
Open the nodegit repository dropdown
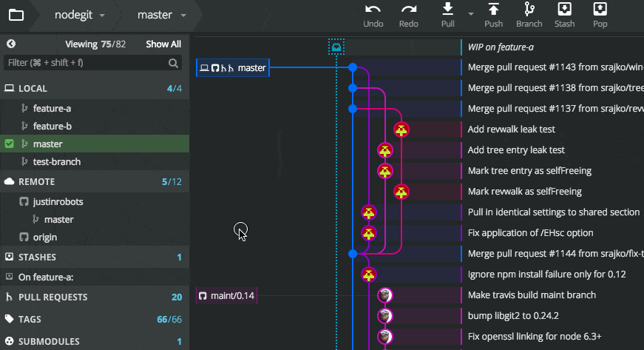tap(80, 16)
